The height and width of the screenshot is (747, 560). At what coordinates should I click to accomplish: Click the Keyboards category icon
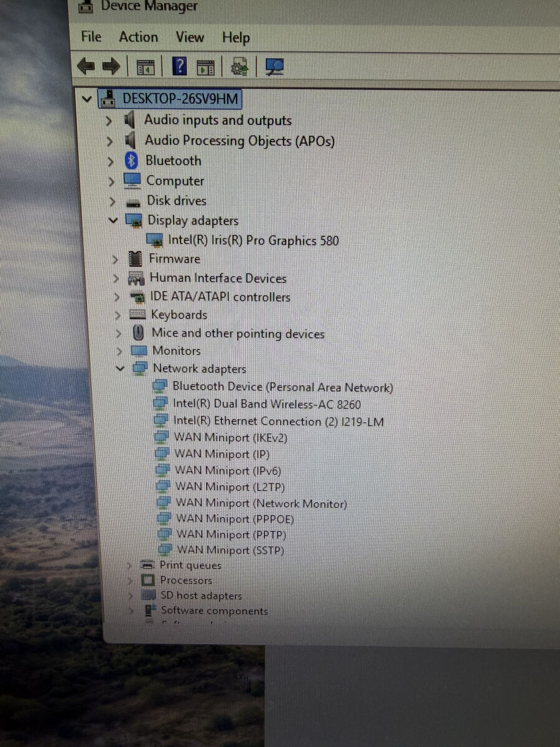138,315
